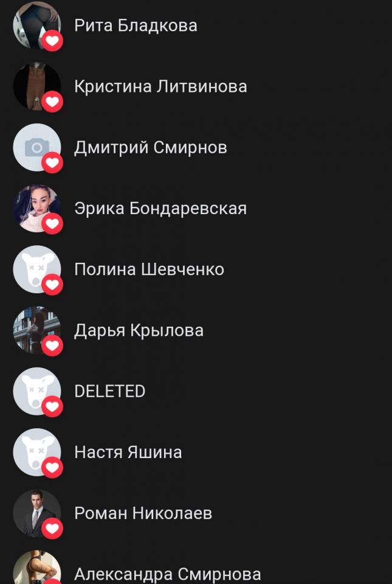Screen dimensions: 392x584
Task: Click the dog avatar next to DELETED
Action: 37,391
